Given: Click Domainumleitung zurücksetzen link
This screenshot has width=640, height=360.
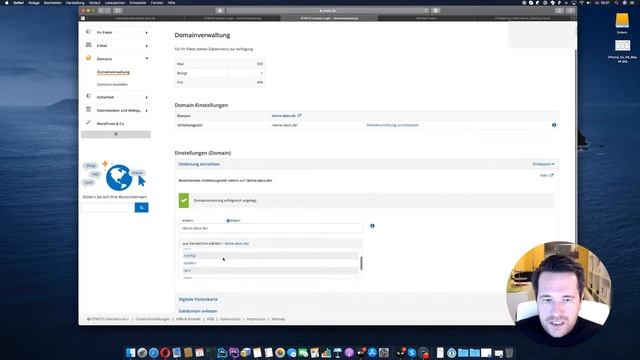Looking at the screenshot, I should click(x=393, y=125).
